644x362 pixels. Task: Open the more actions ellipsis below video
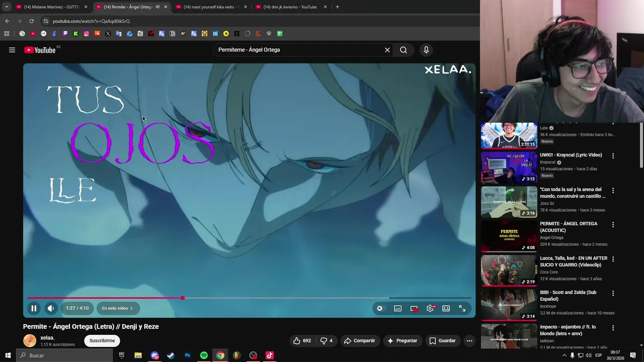point(469,340)
